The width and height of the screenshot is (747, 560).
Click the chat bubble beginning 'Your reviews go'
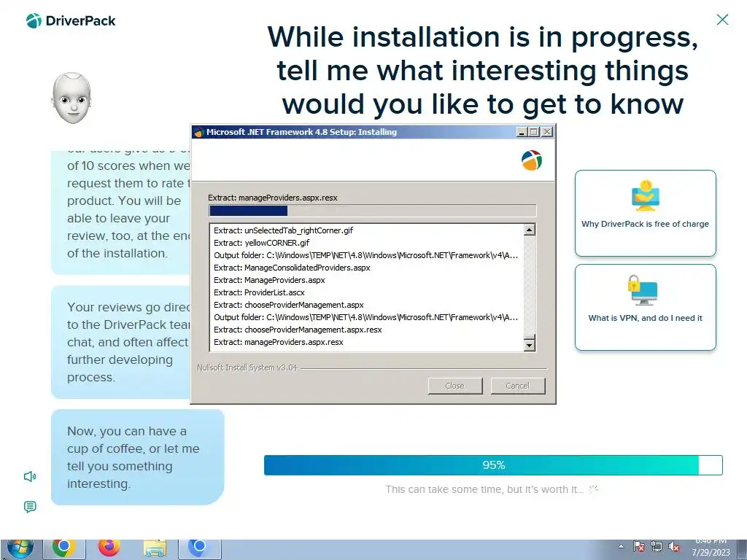pos(121,342)
